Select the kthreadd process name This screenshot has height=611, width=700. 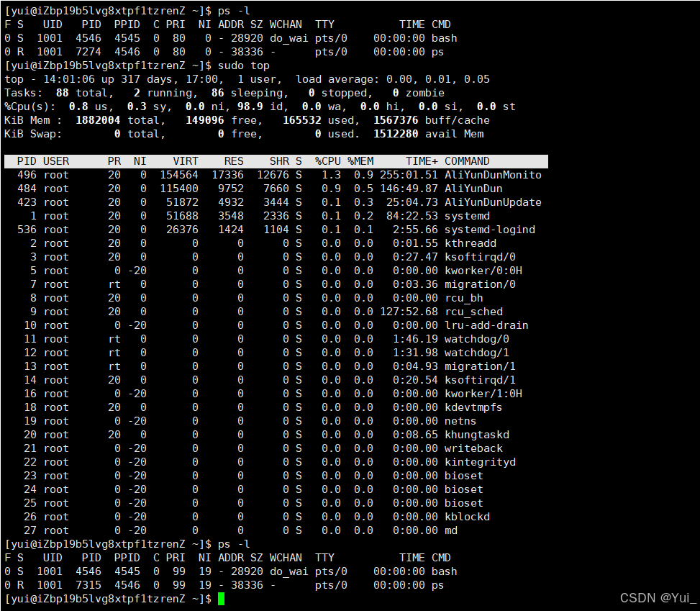tap(470, 243)
